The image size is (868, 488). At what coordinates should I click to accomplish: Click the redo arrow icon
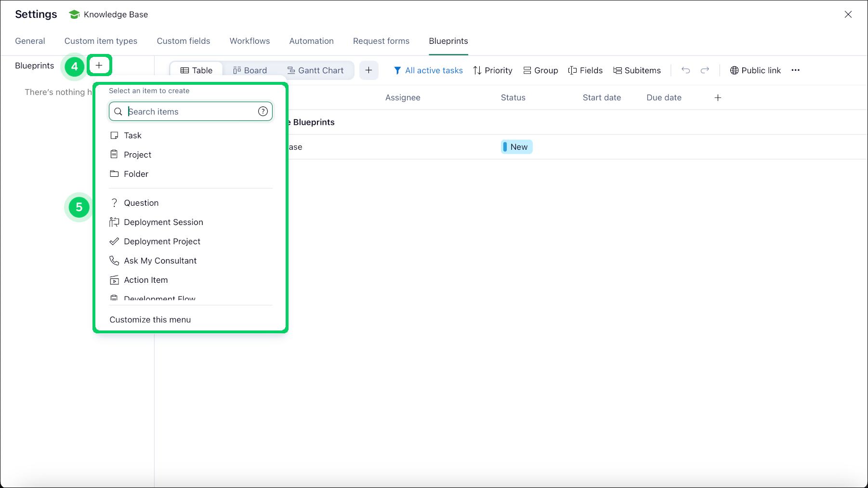[x=705, y=70]
